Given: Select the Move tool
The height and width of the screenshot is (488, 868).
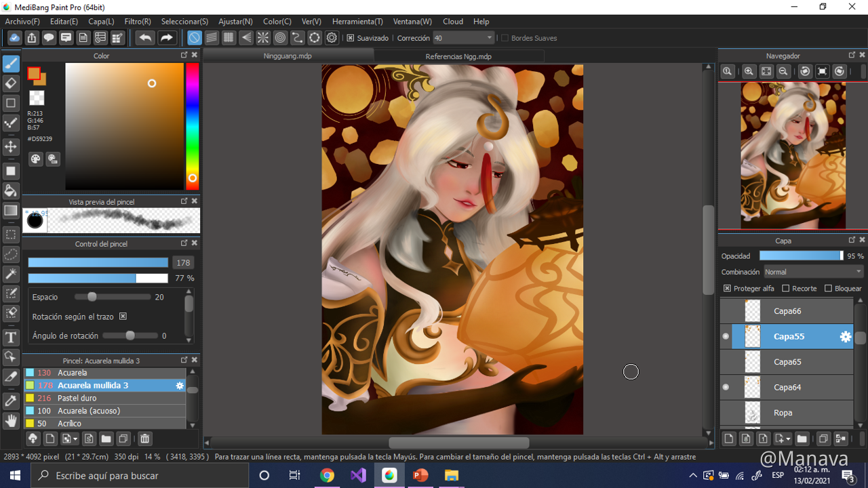Looking at the screenshot, I should (x=11, y=147).
